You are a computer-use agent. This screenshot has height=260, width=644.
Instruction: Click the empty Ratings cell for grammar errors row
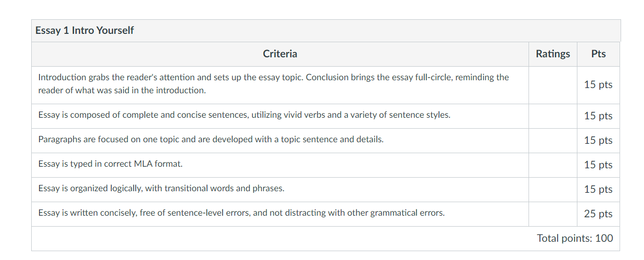coord(553,214)
